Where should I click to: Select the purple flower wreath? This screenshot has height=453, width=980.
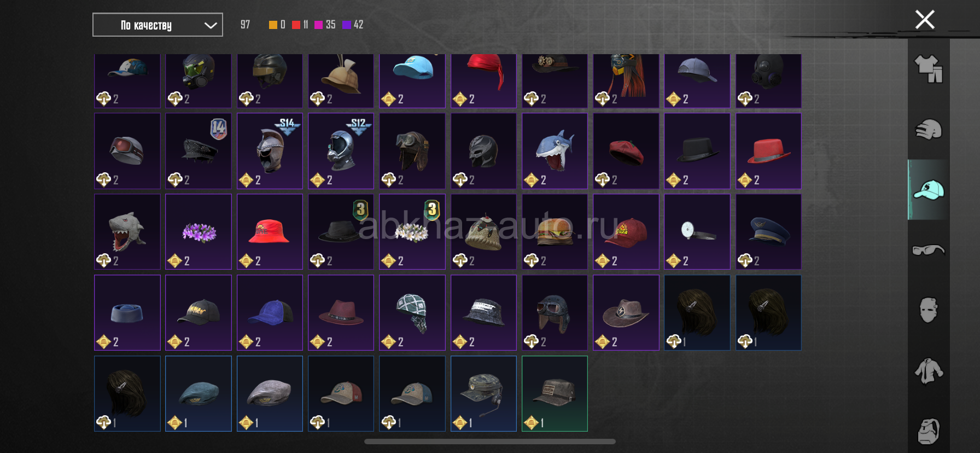(199, 232)
